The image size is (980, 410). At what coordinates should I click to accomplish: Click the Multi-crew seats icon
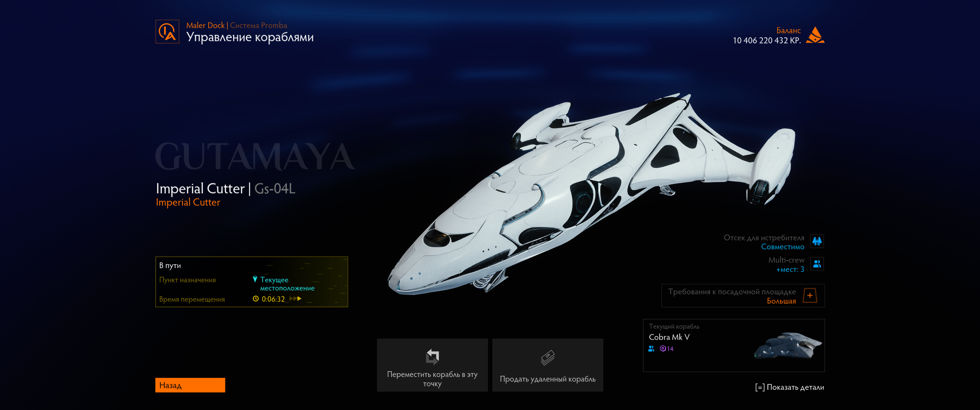click(x=817, y=264)
